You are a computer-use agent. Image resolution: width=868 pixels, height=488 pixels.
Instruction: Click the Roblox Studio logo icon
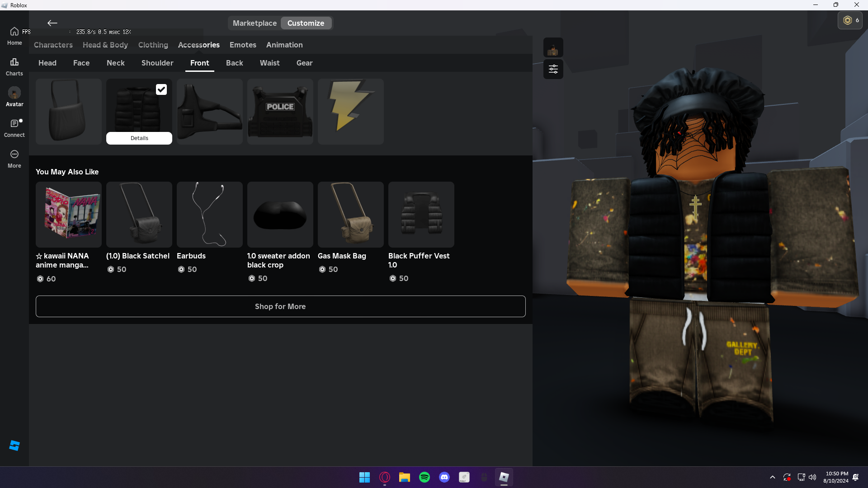pyautogui.click(x=14, y=446)
